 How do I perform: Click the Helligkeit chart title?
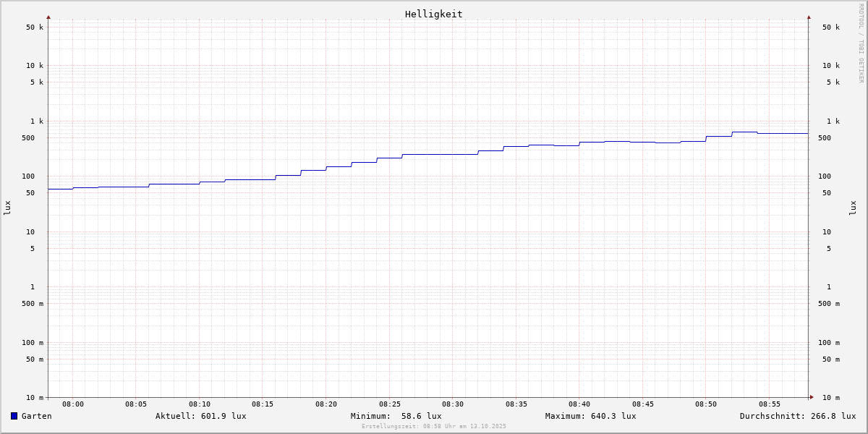433,14
